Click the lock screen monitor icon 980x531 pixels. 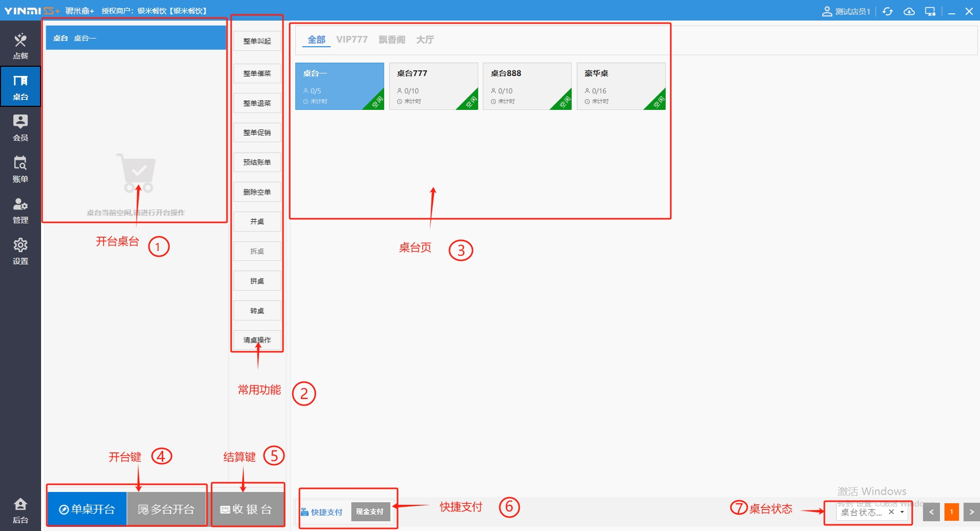tap(930, 11)
